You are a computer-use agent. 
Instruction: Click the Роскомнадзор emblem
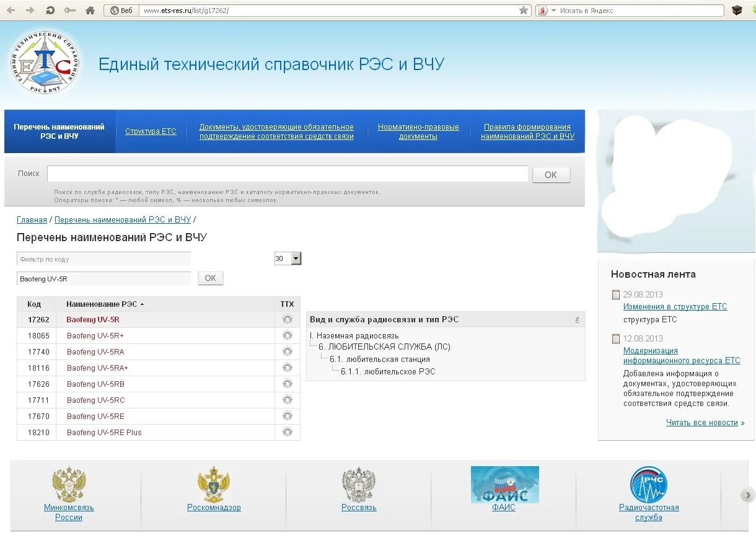pyautogui.click(x=214, y=483)
